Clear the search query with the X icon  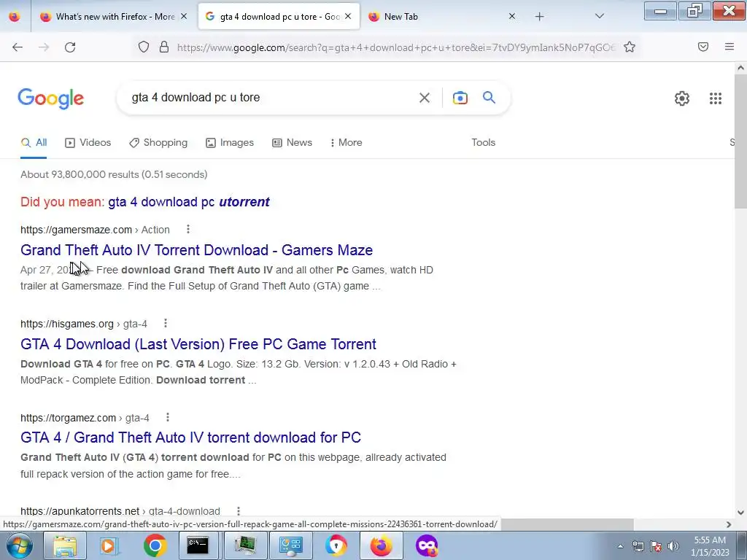click(425, 98)
